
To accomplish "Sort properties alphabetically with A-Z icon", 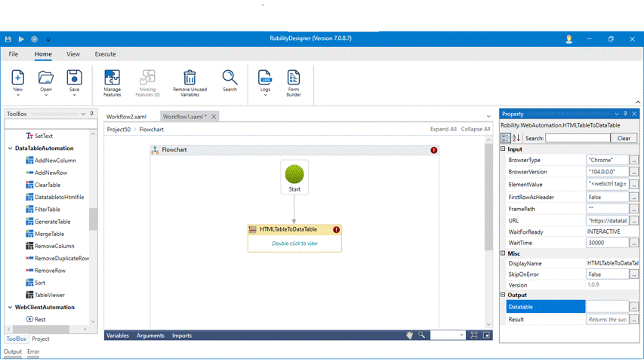I will point(516,138).
